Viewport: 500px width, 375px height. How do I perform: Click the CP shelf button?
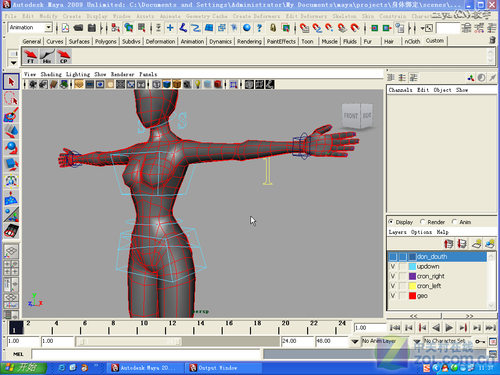click(x=63, y=56)
